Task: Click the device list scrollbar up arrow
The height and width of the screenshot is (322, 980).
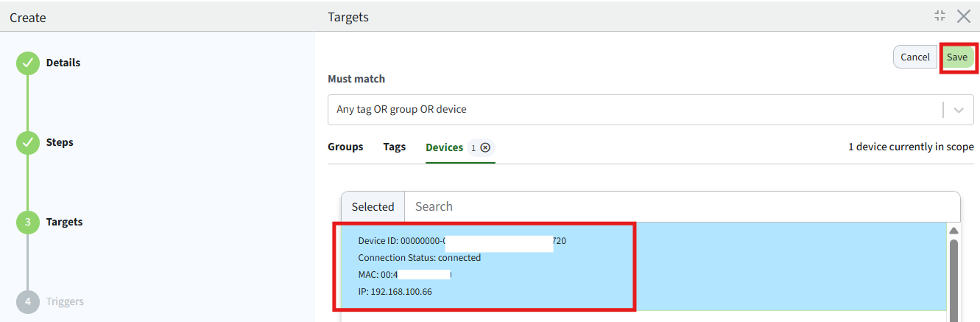Action: click(x=953, y=231)
